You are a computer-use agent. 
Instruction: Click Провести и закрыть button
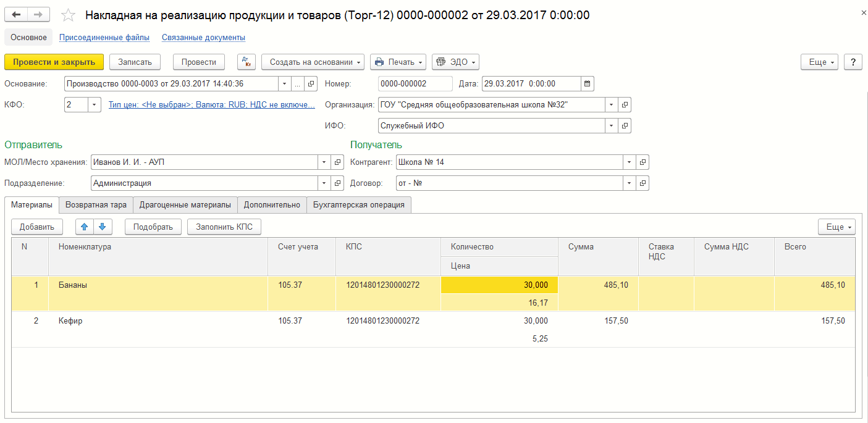[54, 62]
